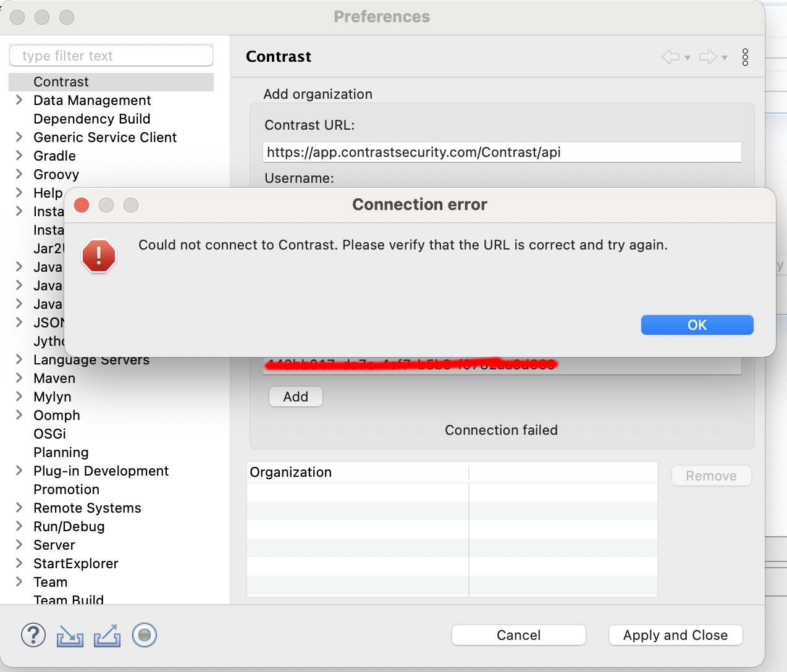Click Apply and Close
Screen dimensions: 787x672
click(x=675, y=635)
